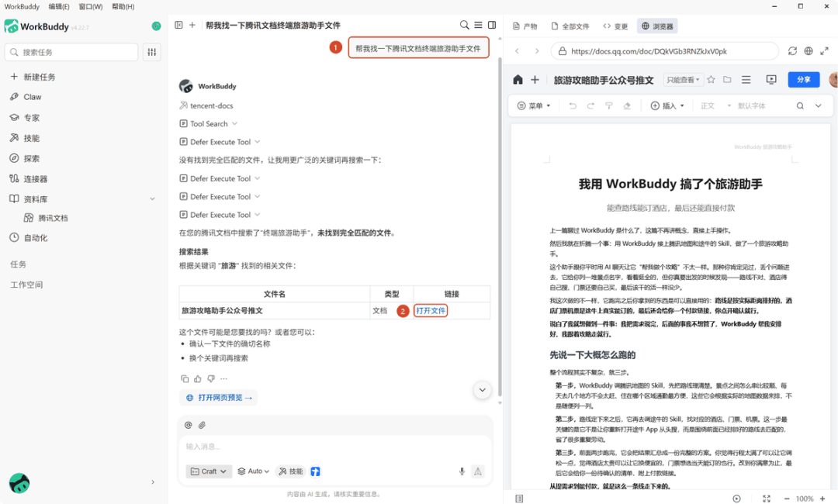The height and width of the screenshot is (504, 838).
Task: Move document to folder icon
Action: point(727,80)
